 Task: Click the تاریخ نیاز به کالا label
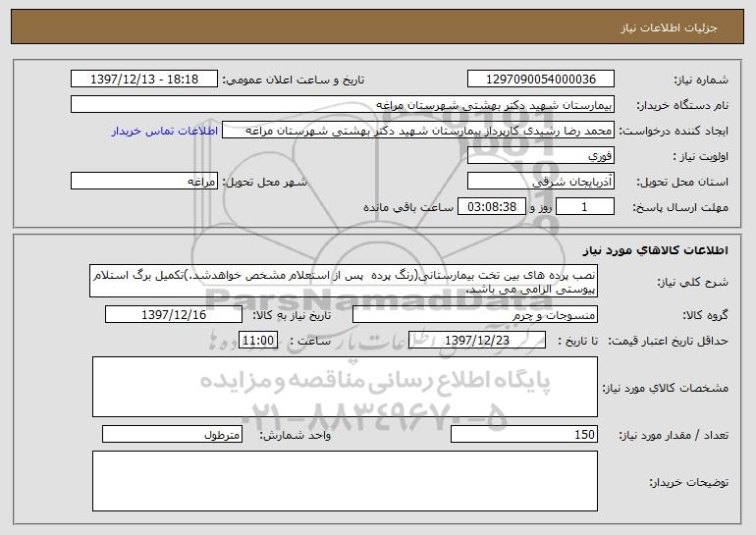pos(292,315)
